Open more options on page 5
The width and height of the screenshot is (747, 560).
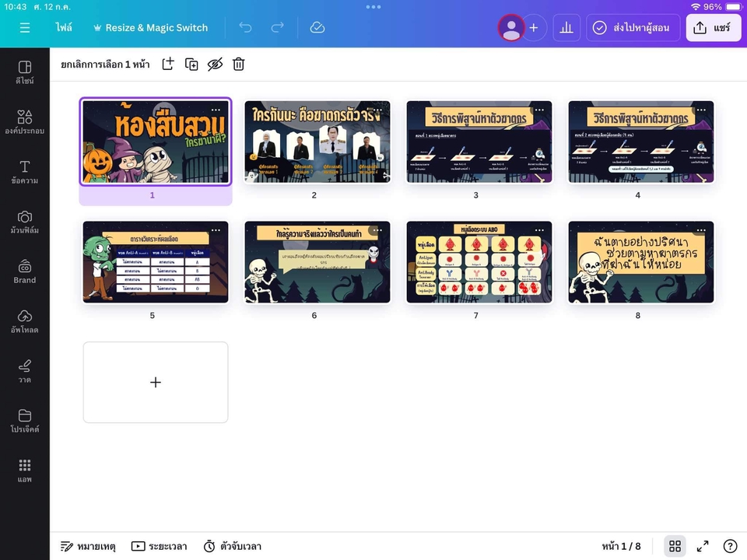216,230
